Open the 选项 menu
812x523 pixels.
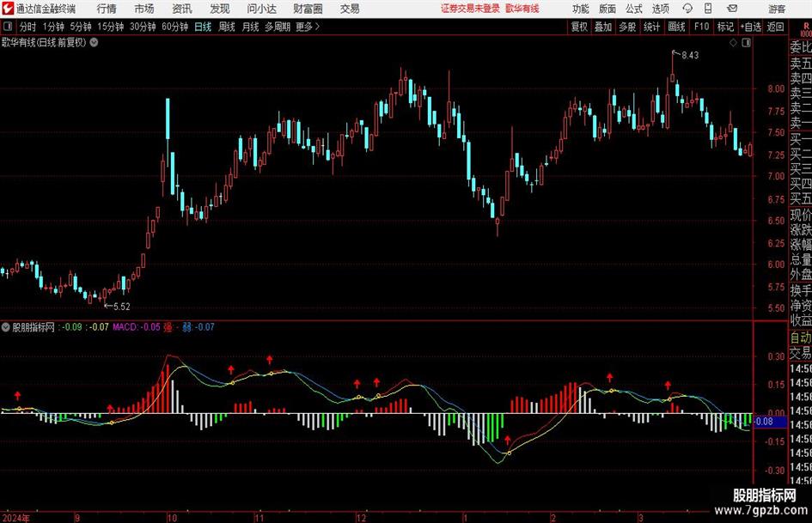coord(660,9)
